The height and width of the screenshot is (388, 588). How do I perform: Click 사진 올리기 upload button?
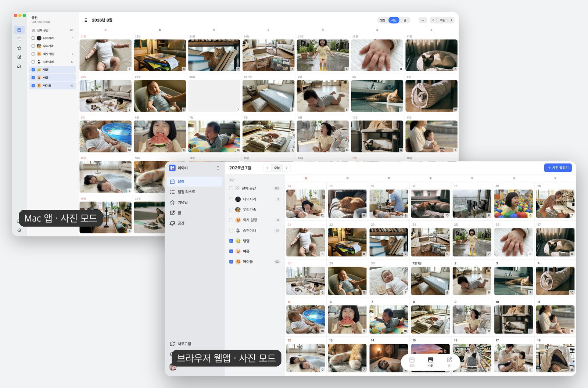pos(558,168)
